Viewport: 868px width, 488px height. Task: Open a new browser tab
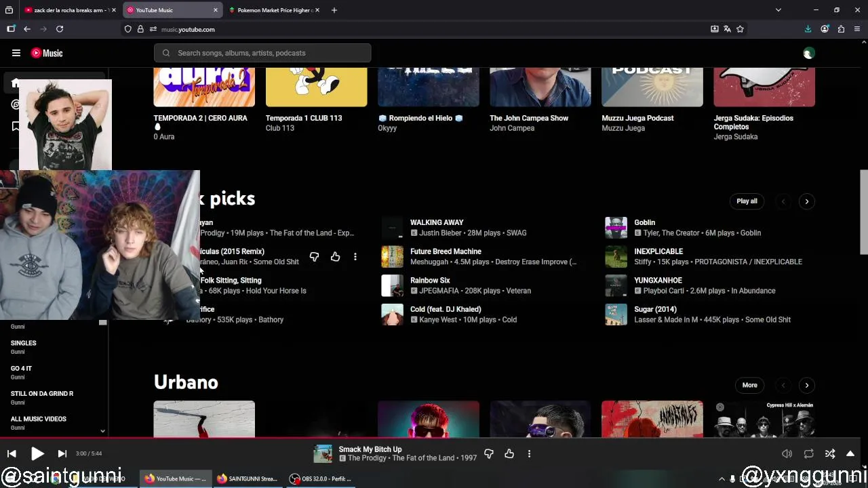(334, 10)
